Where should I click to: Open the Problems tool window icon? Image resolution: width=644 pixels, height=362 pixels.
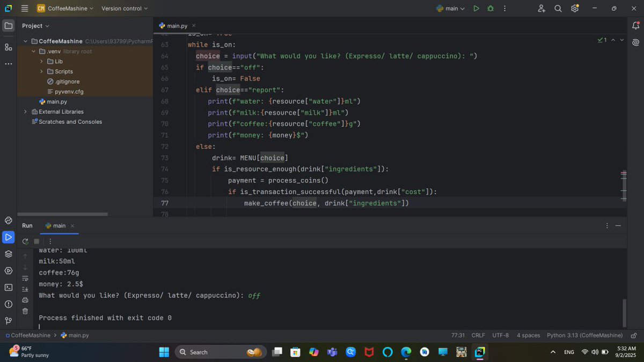coord(9,304)
